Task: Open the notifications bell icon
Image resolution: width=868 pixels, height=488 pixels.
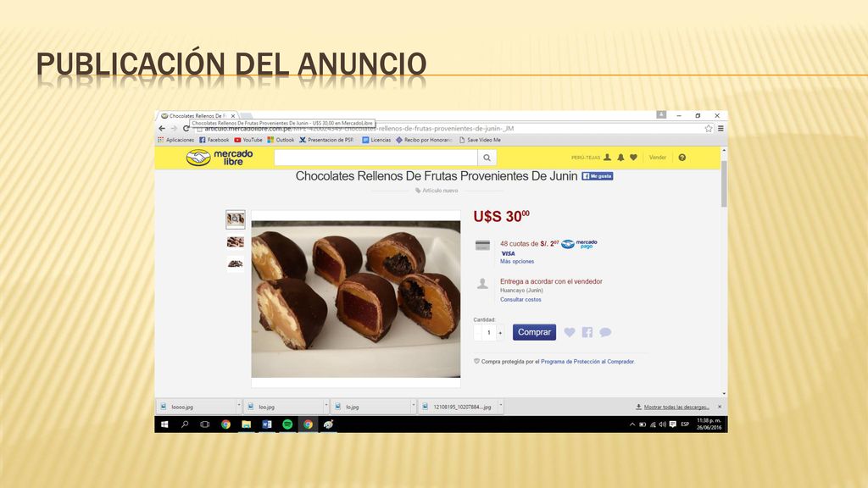Action: tap(620, 157)
